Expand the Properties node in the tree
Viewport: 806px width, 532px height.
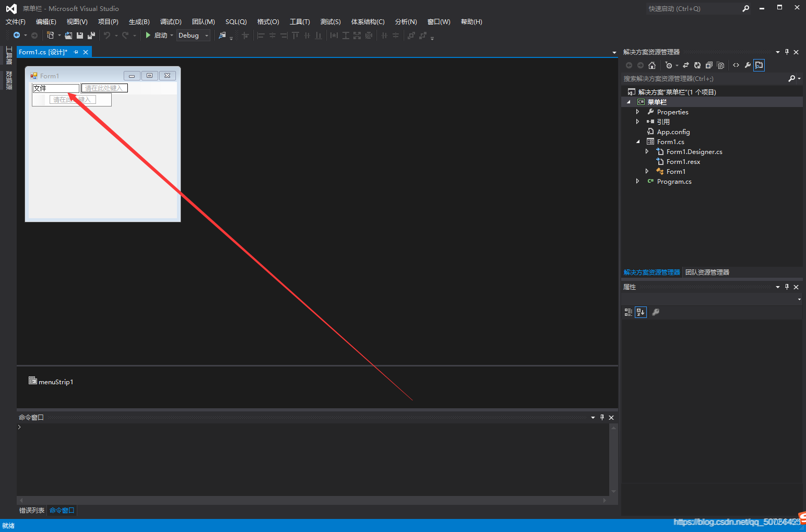pyautogui.click(x=637, y=112)
